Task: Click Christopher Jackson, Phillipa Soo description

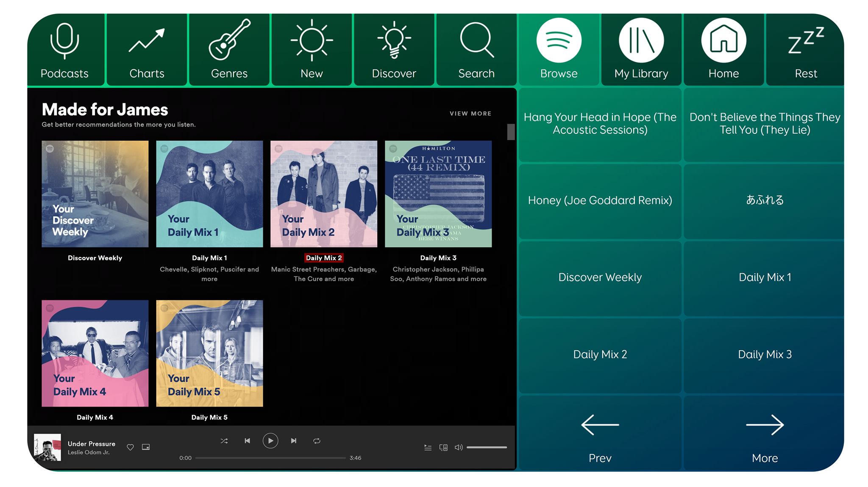Action: pos(438,274)
